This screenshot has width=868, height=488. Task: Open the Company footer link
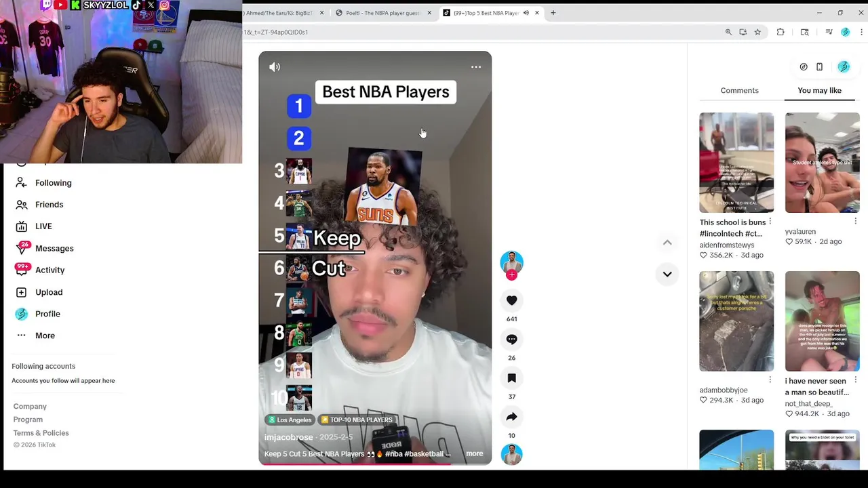30,406
